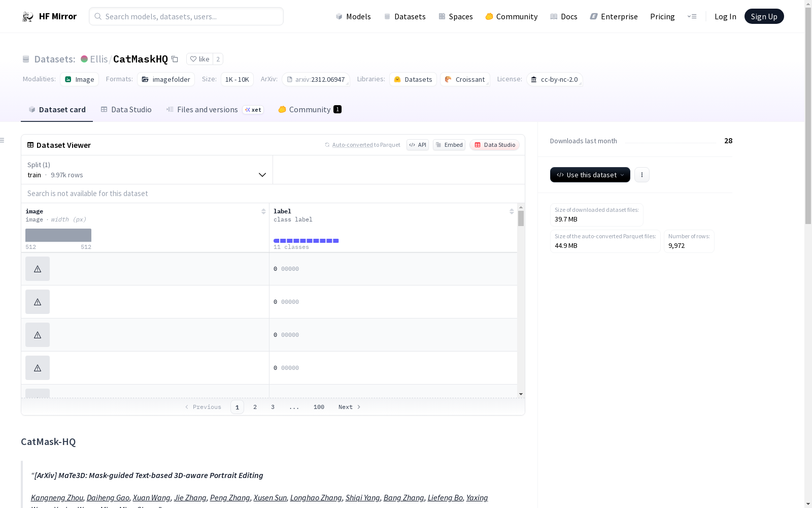Open Spaces from the navigation bar
The height and width of the screenshot is (508, 812).
coord(456,16)
